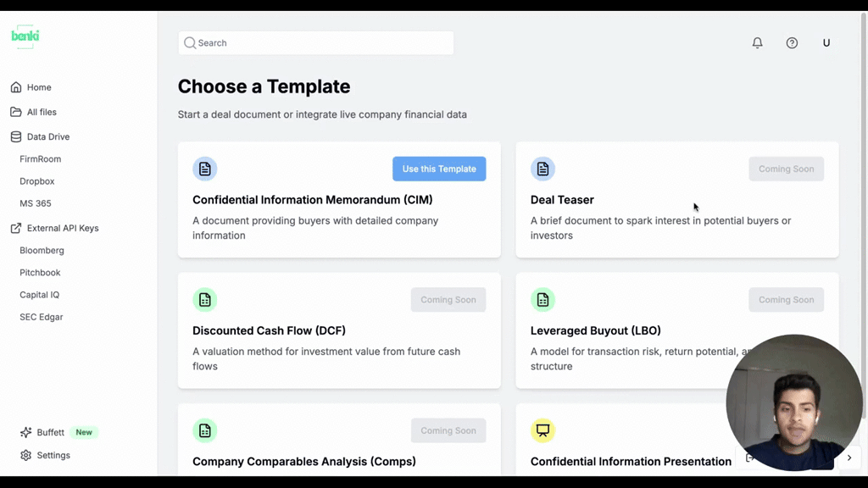Select FirmRoom under Data Drive
The height and width of the screenshot is (488, 868).
point(41,158)
